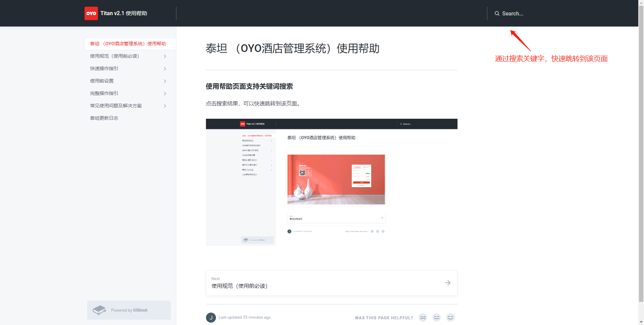
Task: Open 泰坦（OYO酒店管理系统）使用帮助 sidebar item
Action: click(130, 44)
